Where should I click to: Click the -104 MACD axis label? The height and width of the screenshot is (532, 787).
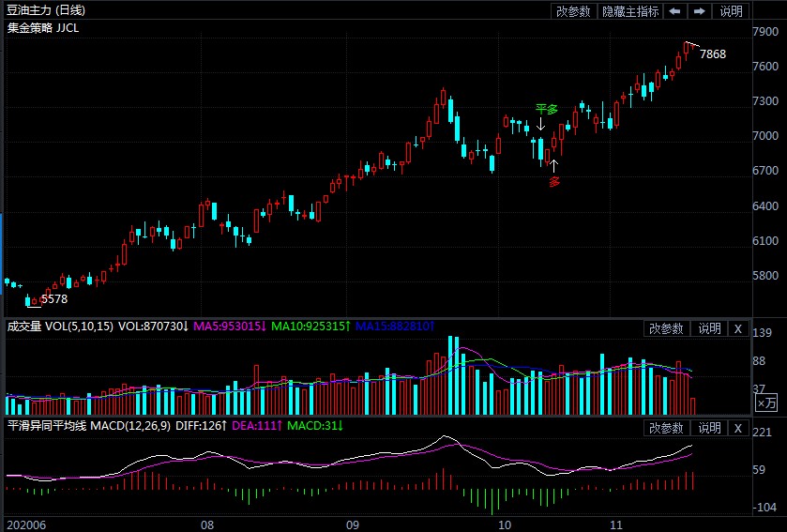[x=764, y=508]
